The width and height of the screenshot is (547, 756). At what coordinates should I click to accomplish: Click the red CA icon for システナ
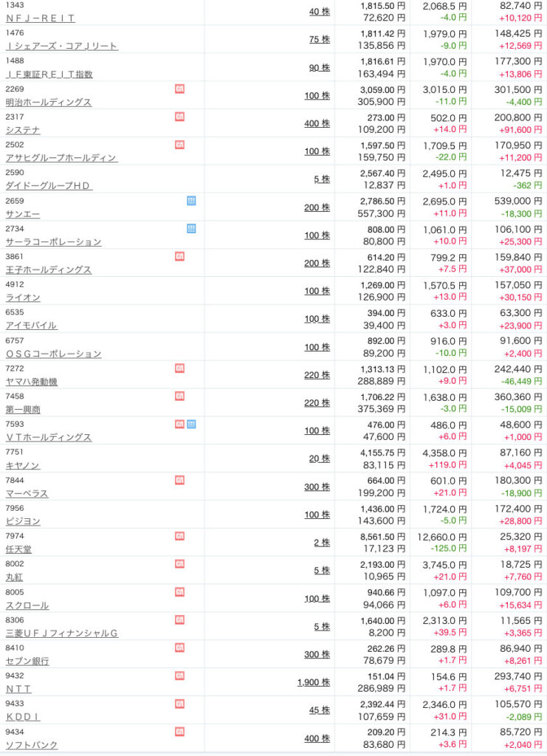179,117
